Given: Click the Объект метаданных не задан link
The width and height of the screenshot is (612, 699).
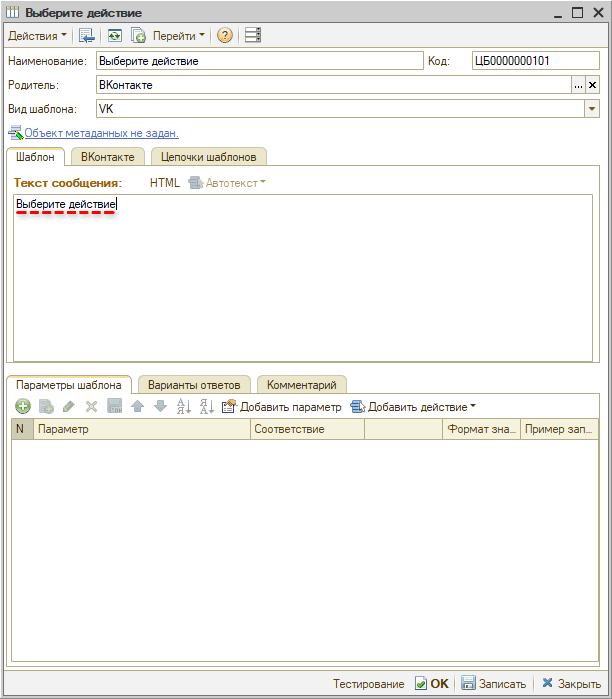Looking at the screenshot, I should click(101, 133).
